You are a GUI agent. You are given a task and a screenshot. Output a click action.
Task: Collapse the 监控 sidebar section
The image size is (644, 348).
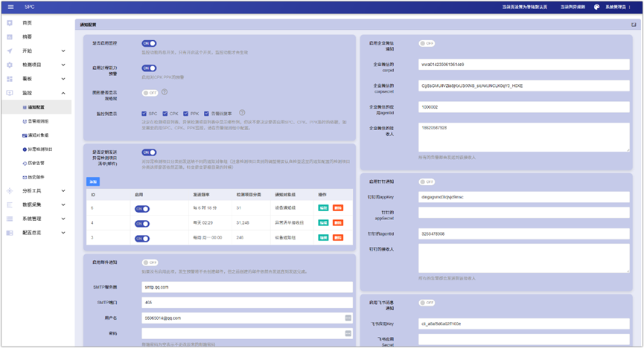(x=63, y=93)
